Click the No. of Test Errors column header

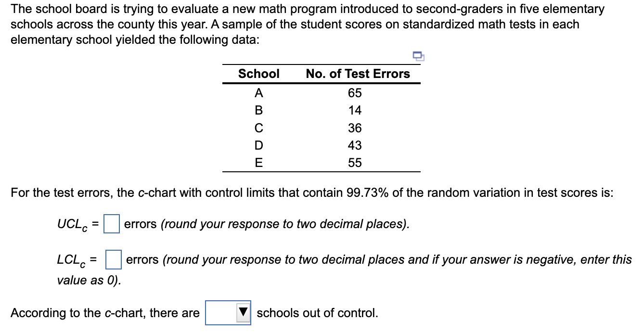point(357,74)
